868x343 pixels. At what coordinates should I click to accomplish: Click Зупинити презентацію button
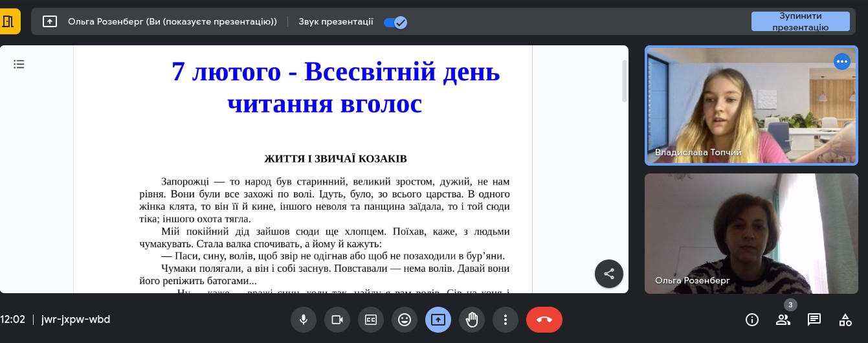[800, 21]
